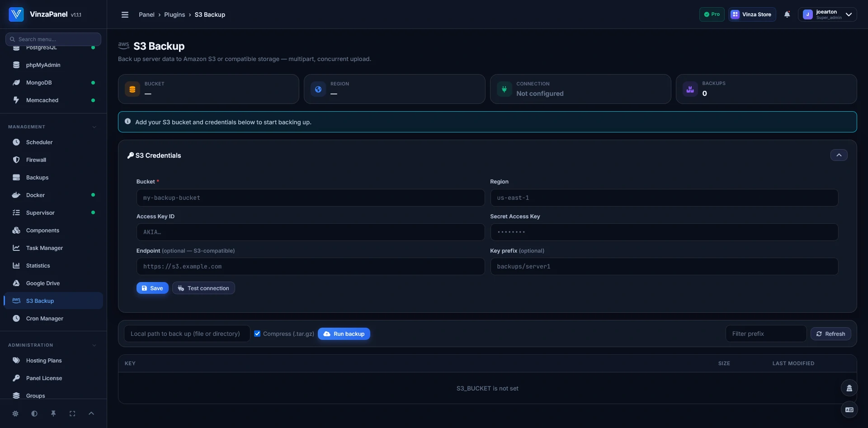Click the Test connection button

tap(203, 288)
